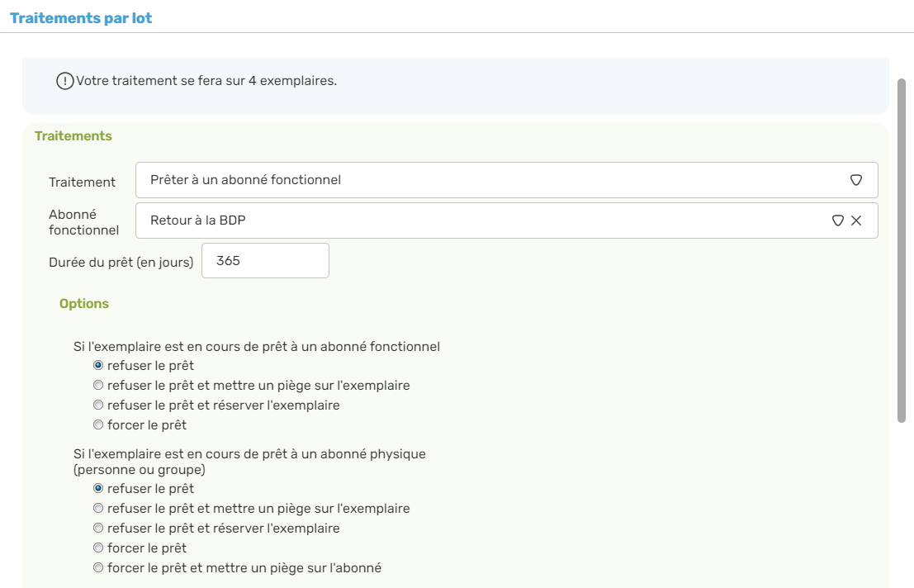This screenshot has height=588, width=914.
Task: Select 'refuser le prêt' for abonné physique
Action: [x=98, y=488]
